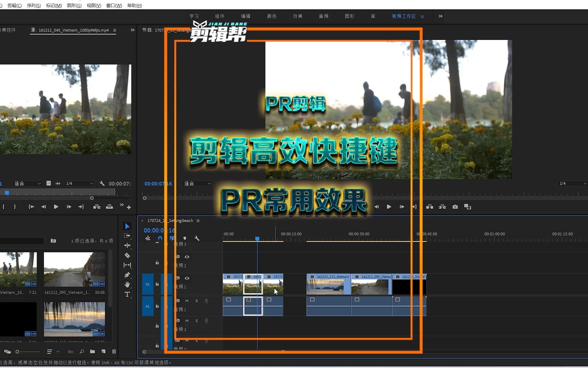Open Source panel hamburger menu
The width and height of the screenshot is (588, 368).
click(x=115, y=30)
